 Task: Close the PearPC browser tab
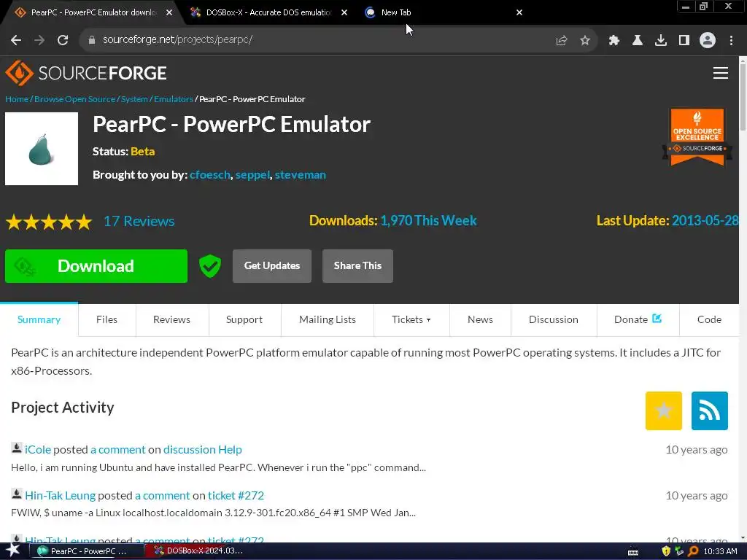[x=169, y=12]
